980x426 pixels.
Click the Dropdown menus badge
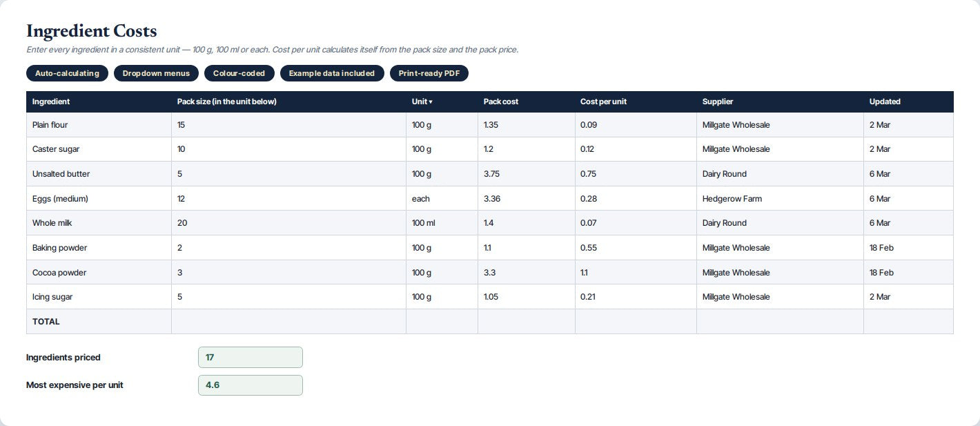156,73
